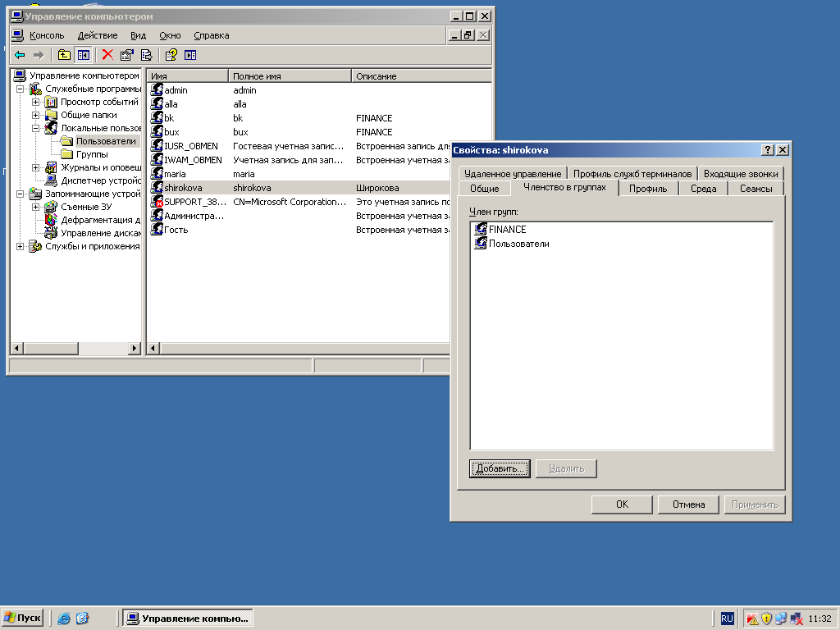Viewport: 840px width, 630px height.
Task: Click the Up one level folder icon
Action: tap(64, 55)
